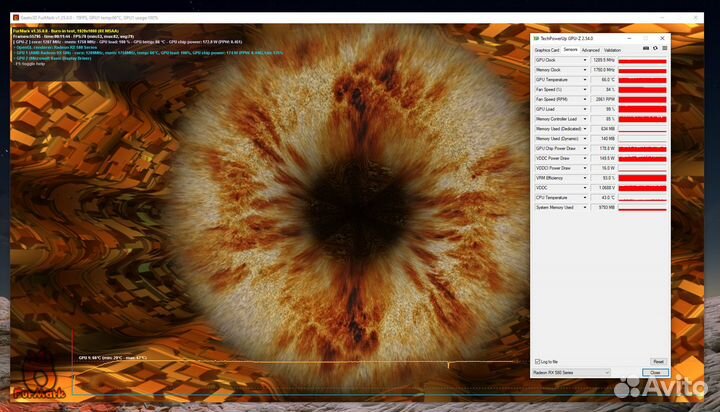Click the GPU Load value field
Screen dimensions: 720x412
603,109
